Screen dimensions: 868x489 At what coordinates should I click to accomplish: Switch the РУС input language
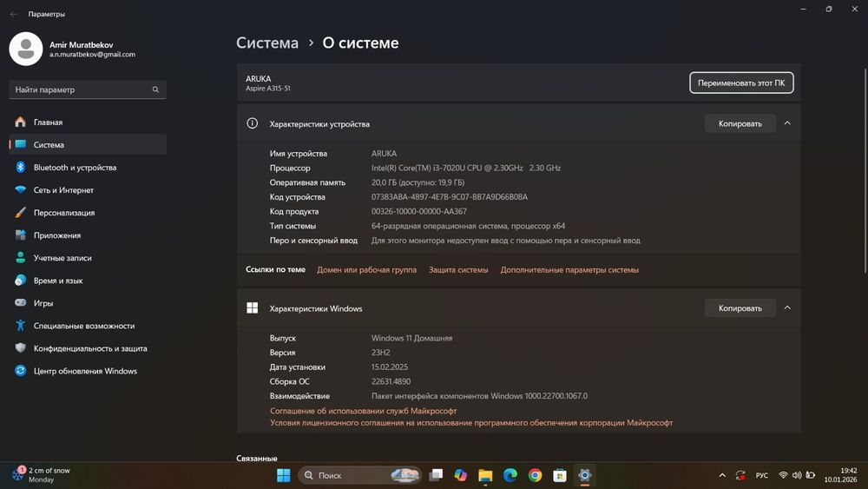(762, 475)
